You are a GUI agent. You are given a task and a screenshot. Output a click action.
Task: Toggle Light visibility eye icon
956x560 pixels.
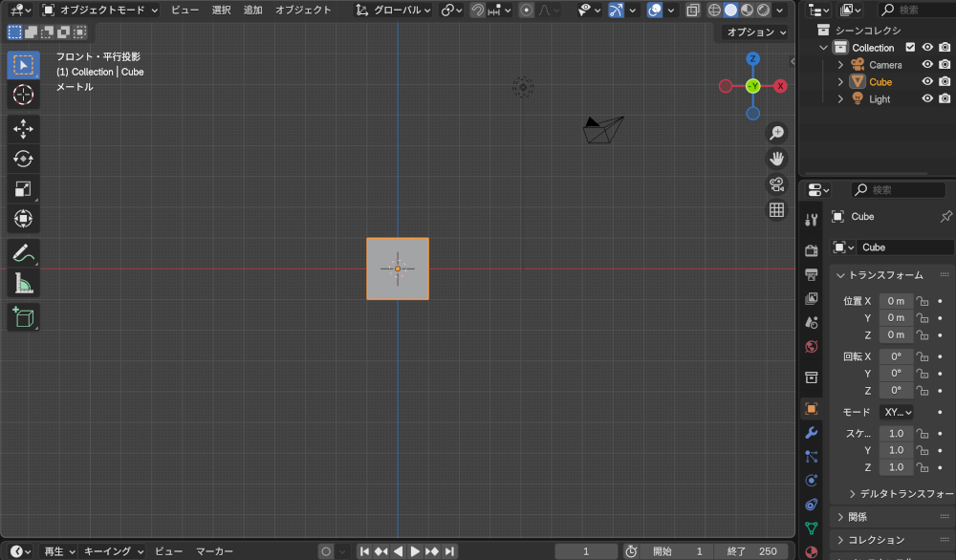[927, 99]
